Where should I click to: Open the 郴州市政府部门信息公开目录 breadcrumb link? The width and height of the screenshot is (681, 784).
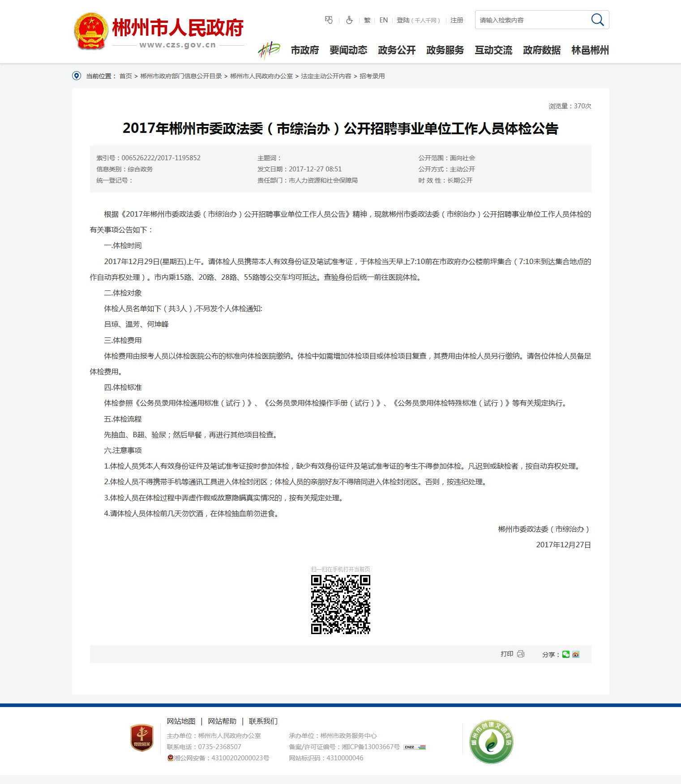181,76
